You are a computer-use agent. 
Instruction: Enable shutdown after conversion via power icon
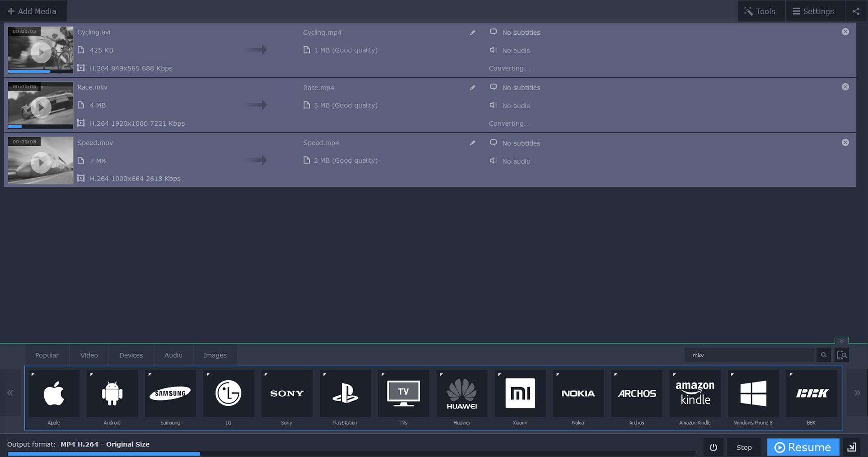click(x=713, y=447)
